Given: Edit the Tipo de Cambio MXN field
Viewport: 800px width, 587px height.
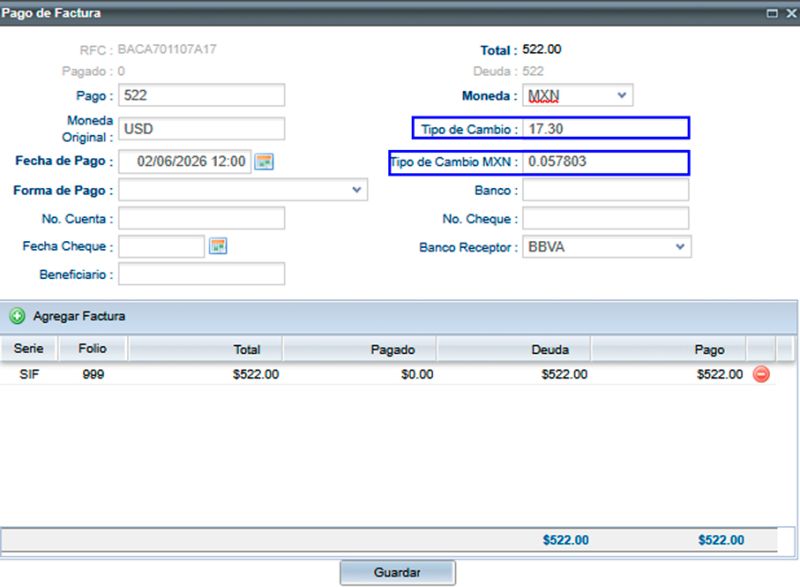Looking at the screenshot, I should (x=605, y=162).
